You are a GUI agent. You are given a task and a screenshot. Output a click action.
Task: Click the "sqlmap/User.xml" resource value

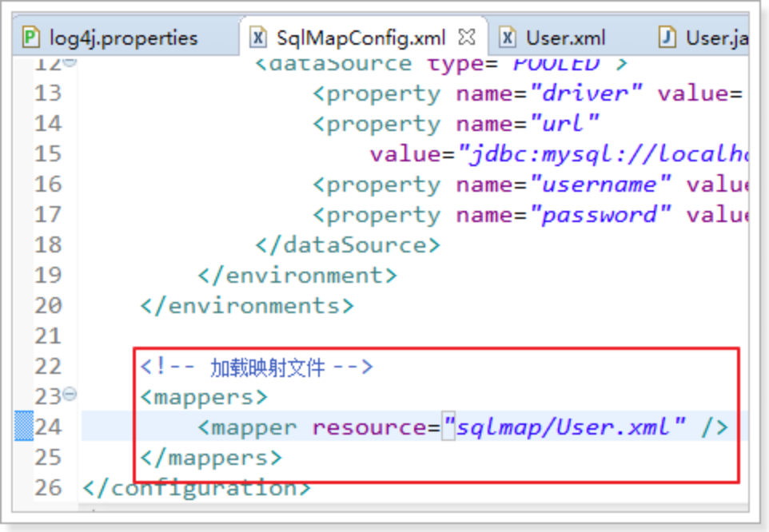[x=564, y=427]
